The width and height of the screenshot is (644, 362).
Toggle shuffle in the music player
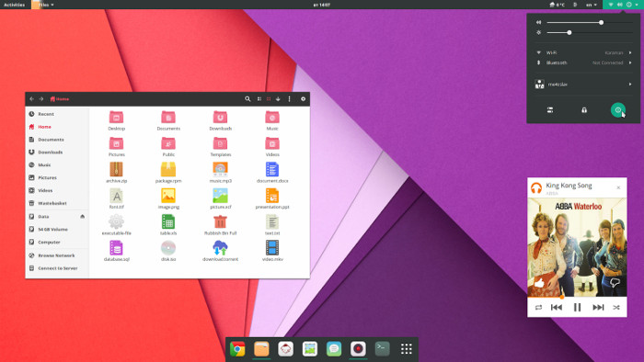click(616, 307)
